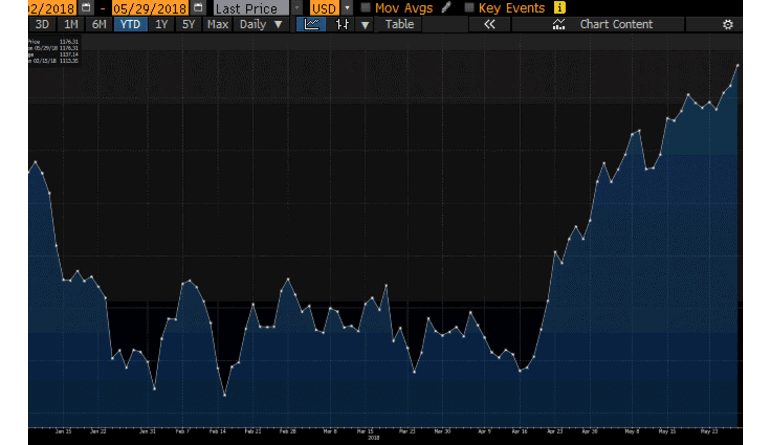Screen dimensions: 771x445
Task: Select the 1Y range tab
Action: [x=161, y=24]
